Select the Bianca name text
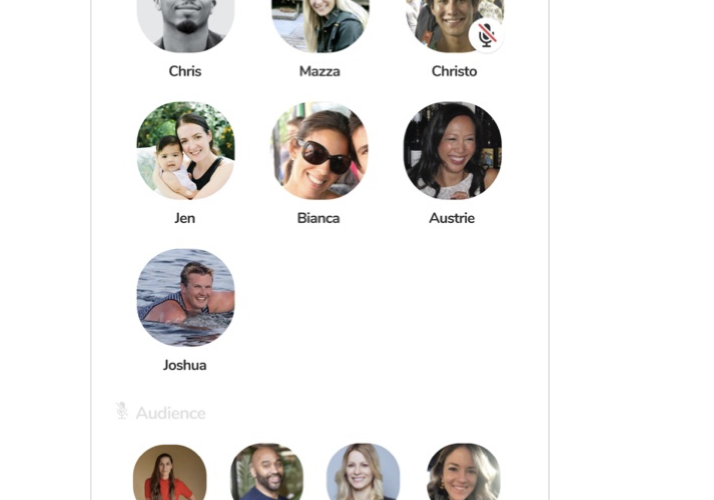Image resolution: width=714 pixels, height=500 pixels. (x=318, y=218)
